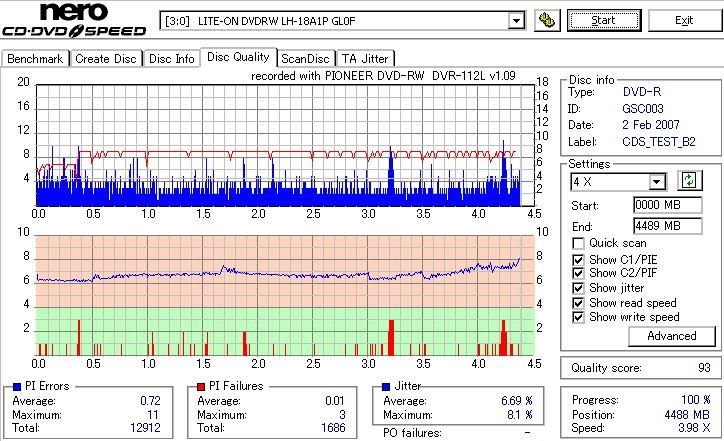Uncheck Show C2/PIF

point(578,273)
